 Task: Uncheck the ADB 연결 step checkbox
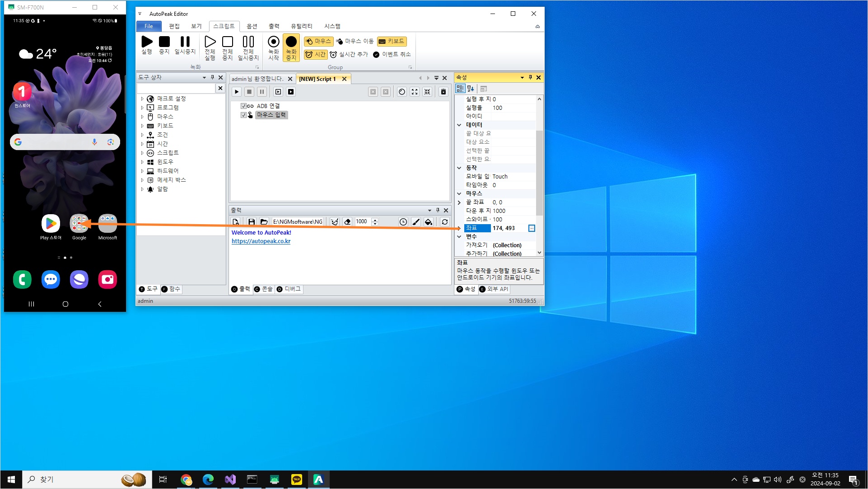(243, 106)
